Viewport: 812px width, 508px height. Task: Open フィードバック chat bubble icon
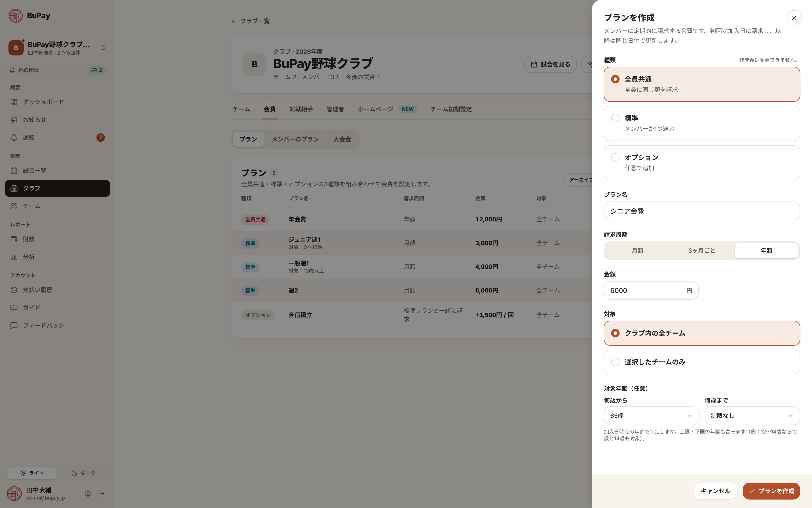14,326
